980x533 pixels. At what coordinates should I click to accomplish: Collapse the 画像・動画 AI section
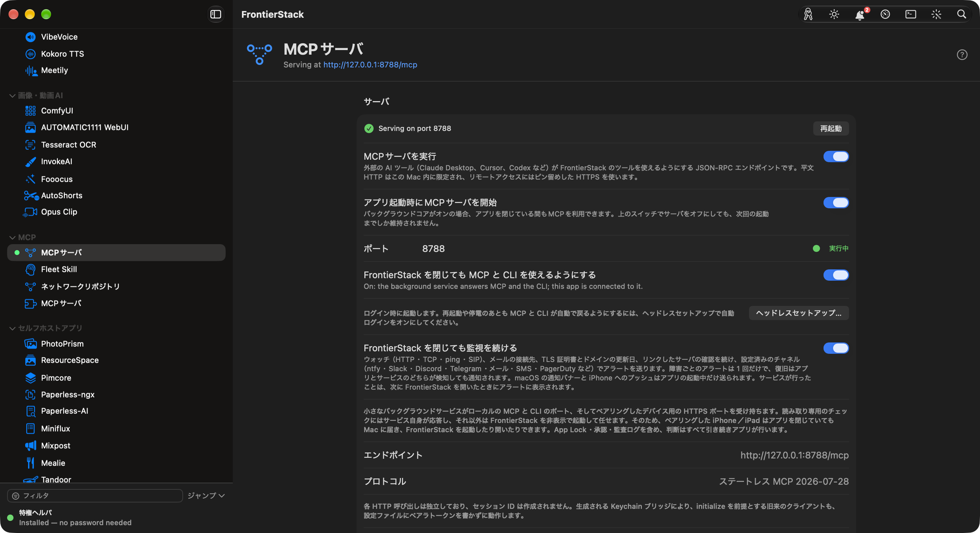click(x=12, y=95)
